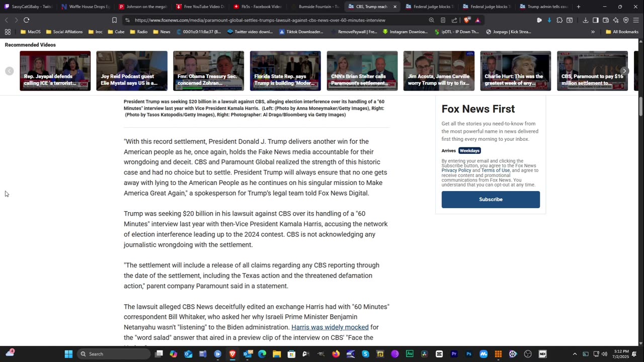Go back to previous page
Screen dimensions: 644x362
6,20
